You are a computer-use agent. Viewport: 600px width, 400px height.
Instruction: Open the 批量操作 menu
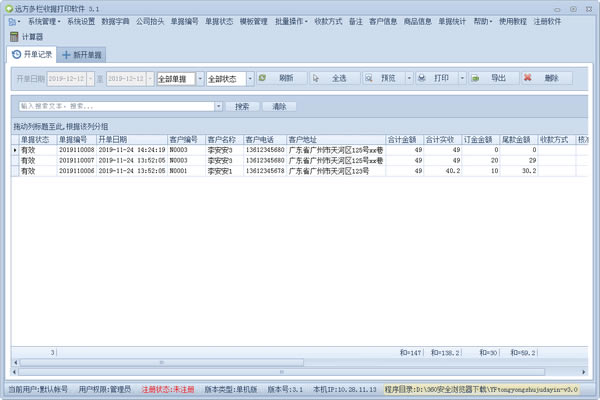pyautogui.click(x=291, y=21)
